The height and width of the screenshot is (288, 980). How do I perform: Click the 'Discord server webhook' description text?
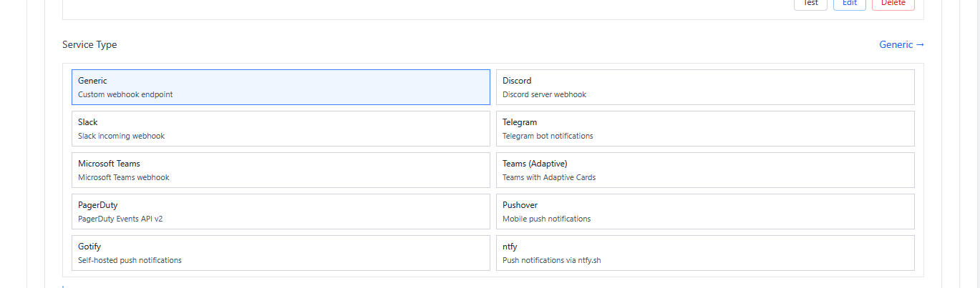coord(544,94)
